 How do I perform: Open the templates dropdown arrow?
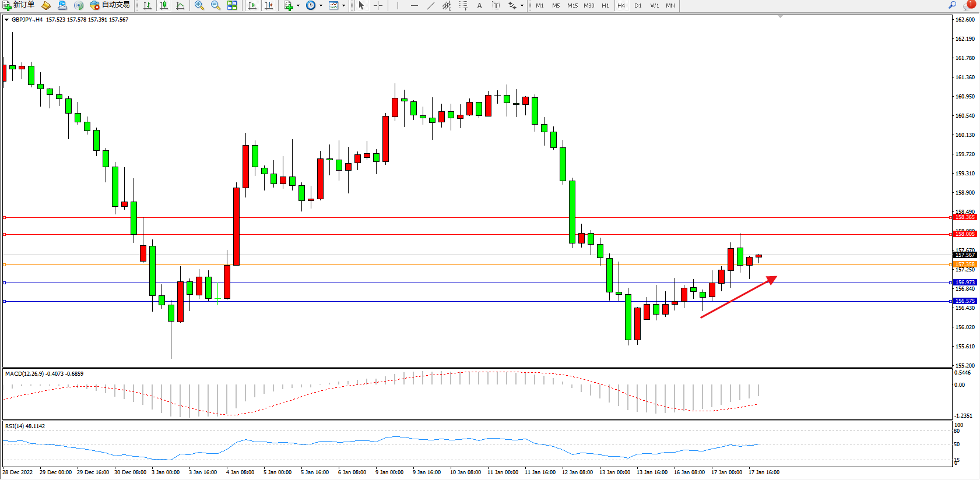pyautogui.click(x=343, y=5)
